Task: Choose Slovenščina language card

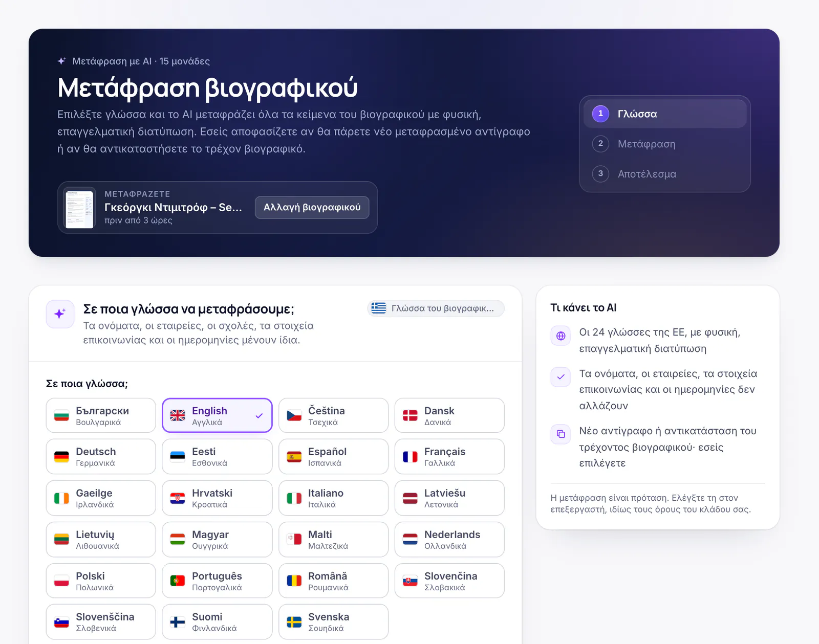Action: click(101, 621)
